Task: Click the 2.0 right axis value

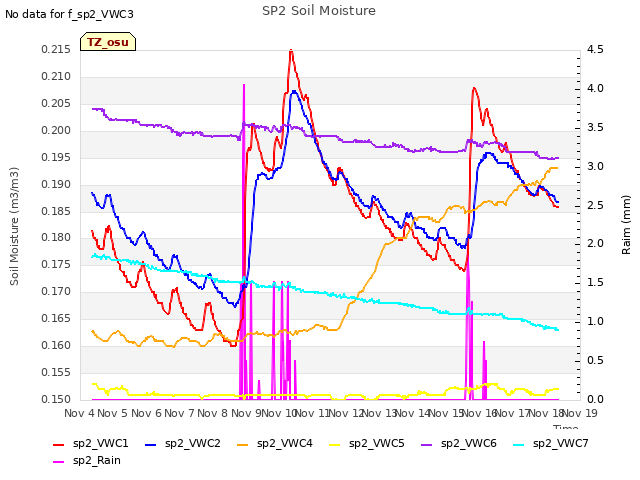Action: (x=595, y=244)
